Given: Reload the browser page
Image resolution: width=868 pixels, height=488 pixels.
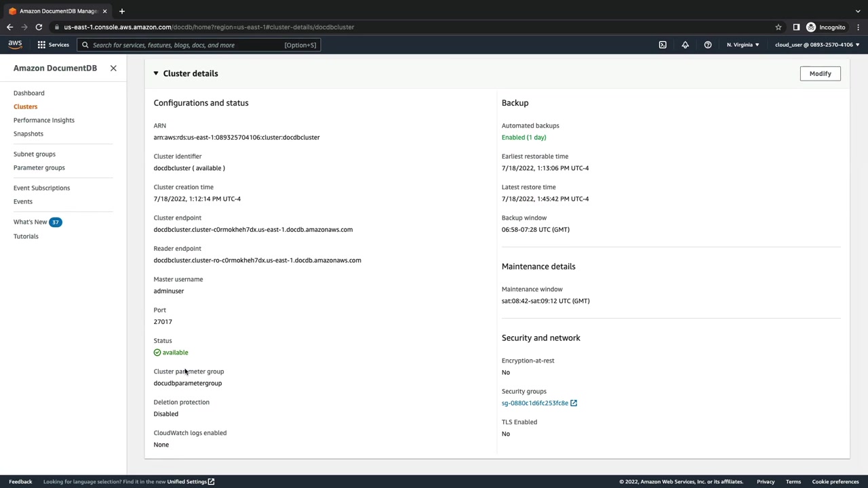Looking at the screenshot, I should pos(39,27).
